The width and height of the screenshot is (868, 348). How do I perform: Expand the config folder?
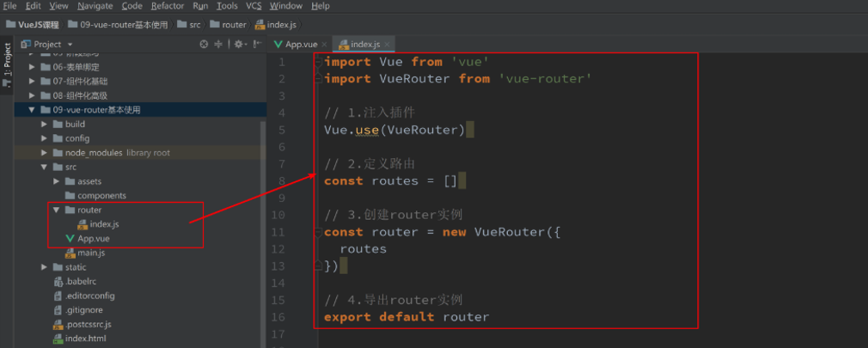point(44,139)
